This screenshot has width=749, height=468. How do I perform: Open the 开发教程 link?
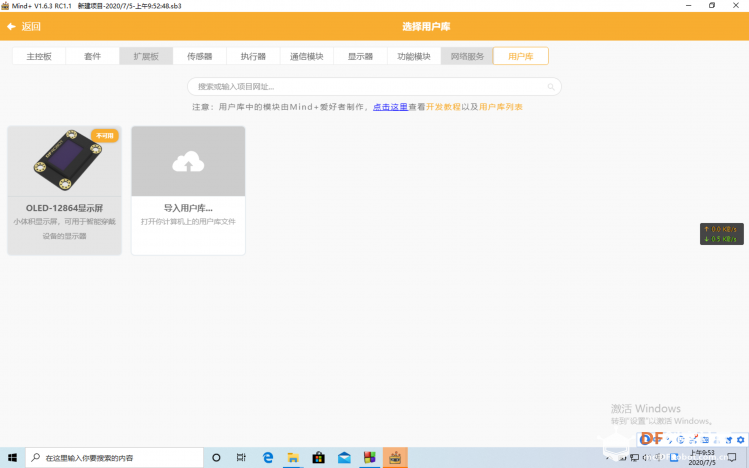[443, 107]
